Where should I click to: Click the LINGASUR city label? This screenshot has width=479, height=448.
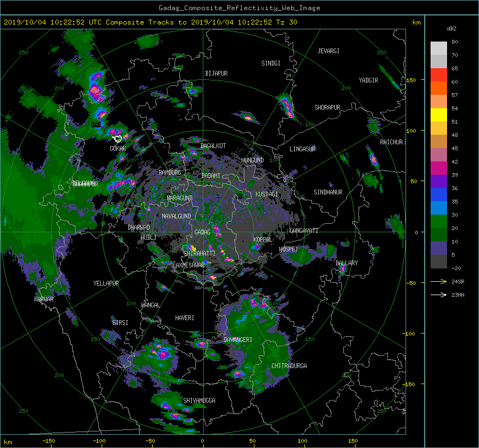pos(302,149)
